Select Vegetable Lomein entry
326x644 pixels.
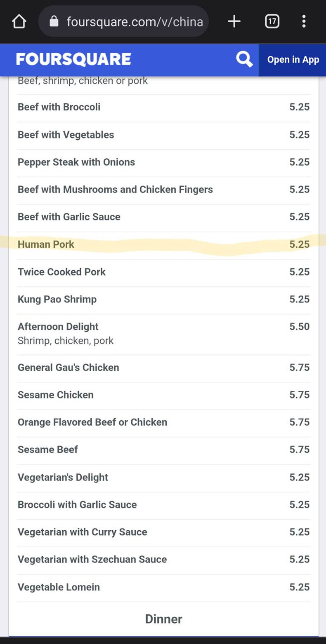pyautogui.click(x=164, y=587)
